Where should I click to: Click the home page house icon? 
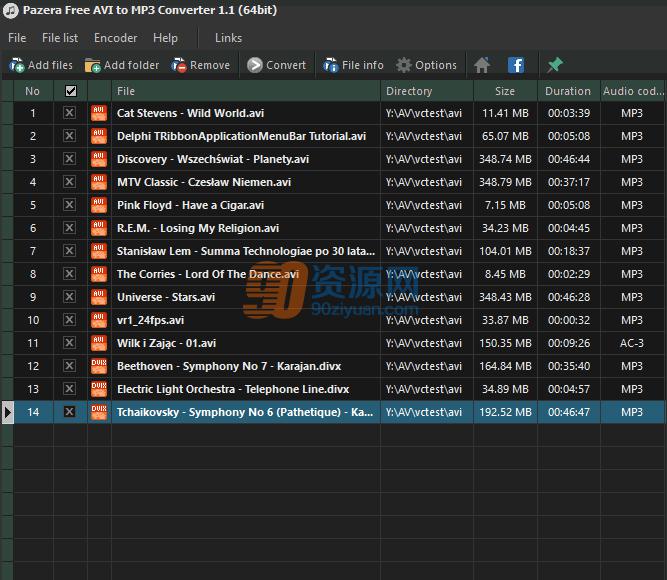(x=482, y=65)
